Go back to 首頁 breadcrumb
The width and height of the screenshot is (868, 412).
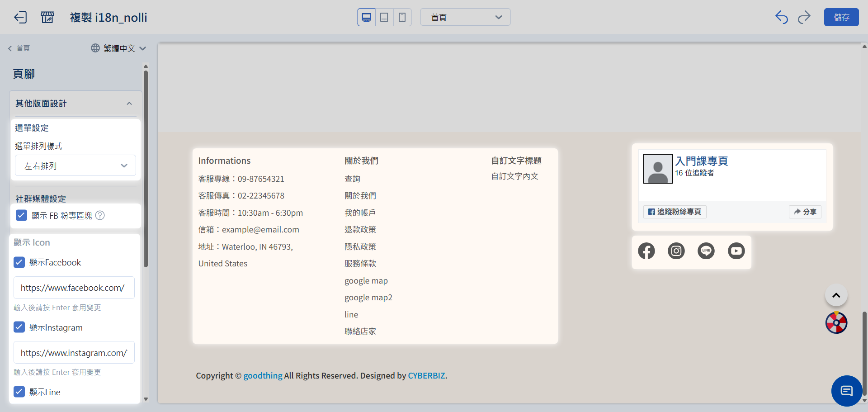(x=19, y=48)
